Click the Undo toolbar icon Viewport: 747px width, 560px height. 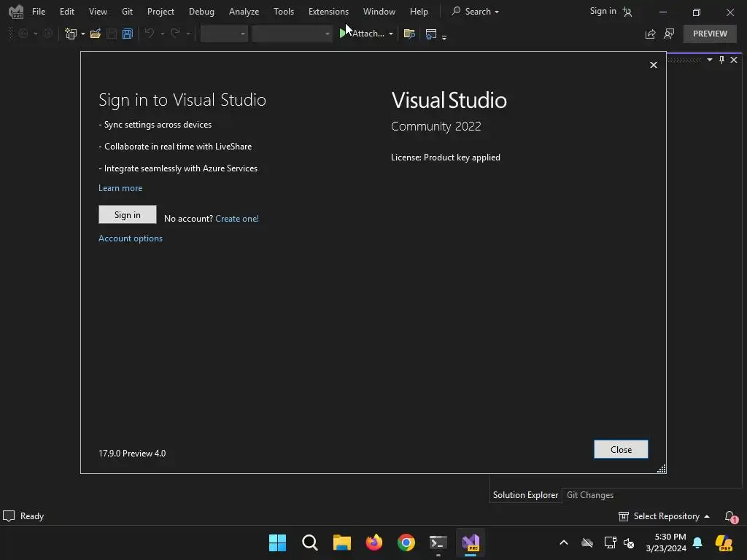pos(150,34)
